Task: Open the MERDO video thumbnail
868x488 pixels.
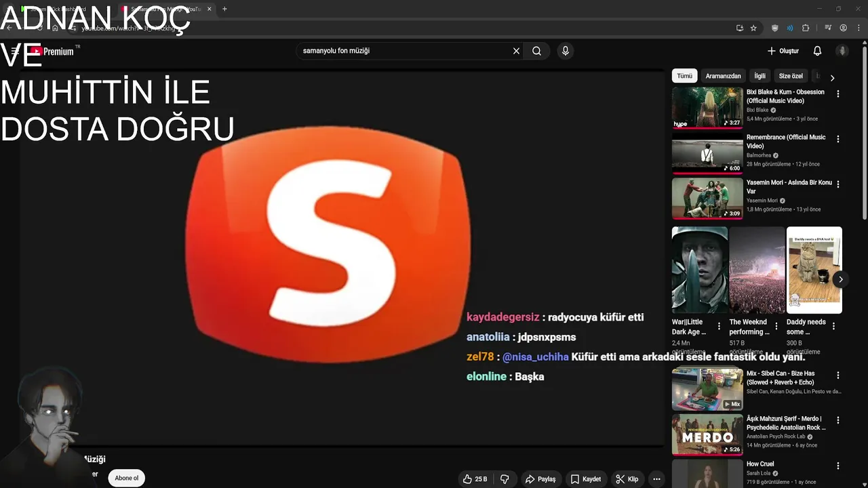Action: [707, 434]
